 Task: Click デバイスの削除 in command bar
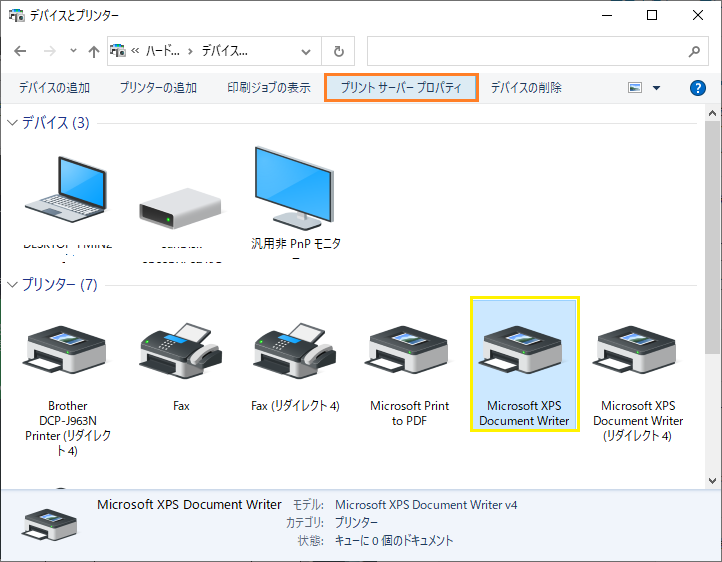(x=526, y=87)
